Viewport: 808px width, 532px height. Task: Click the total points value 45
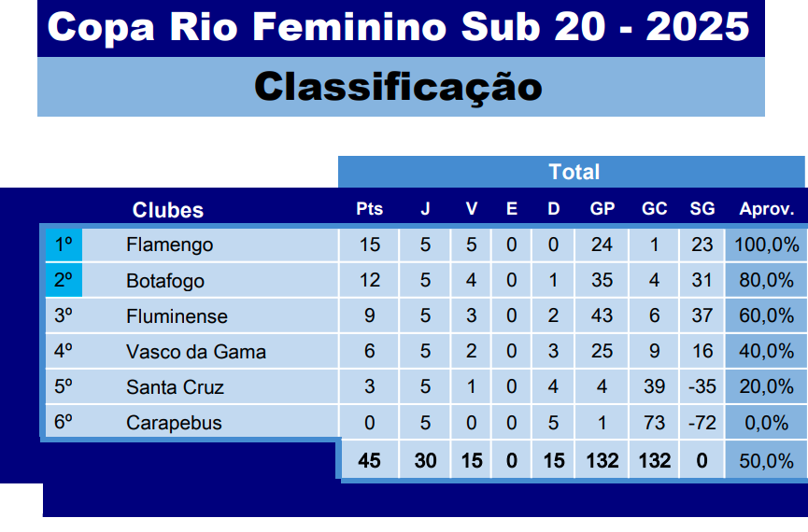pos(369,460)
